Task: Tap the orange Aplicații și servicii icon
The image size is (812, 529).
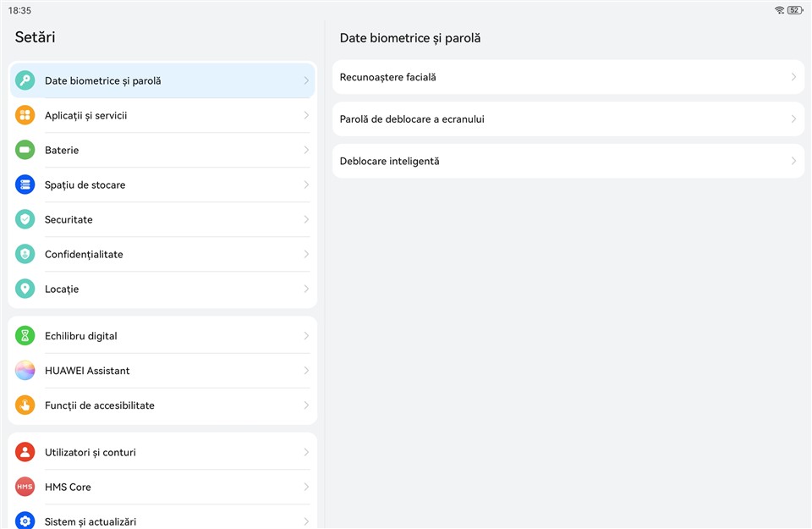Action: [25, 115]
